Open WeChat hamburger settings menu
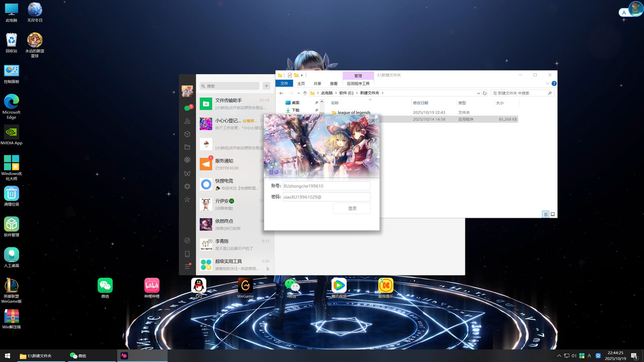This screenshot has height=362, width=644. [x=187, y=266]
